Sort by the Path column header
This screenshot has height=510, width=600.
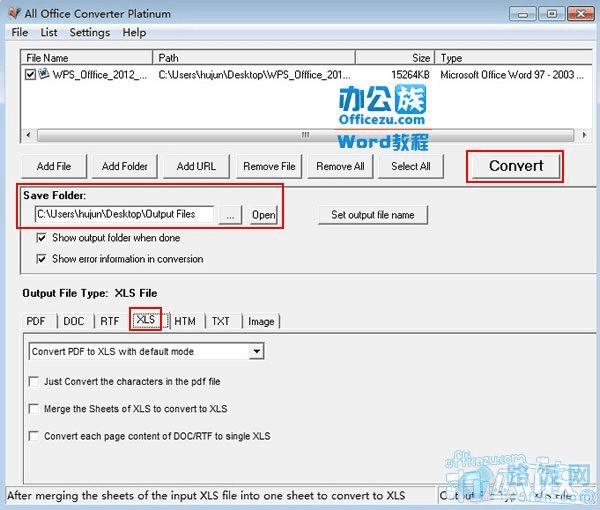(x=254, y=58)
